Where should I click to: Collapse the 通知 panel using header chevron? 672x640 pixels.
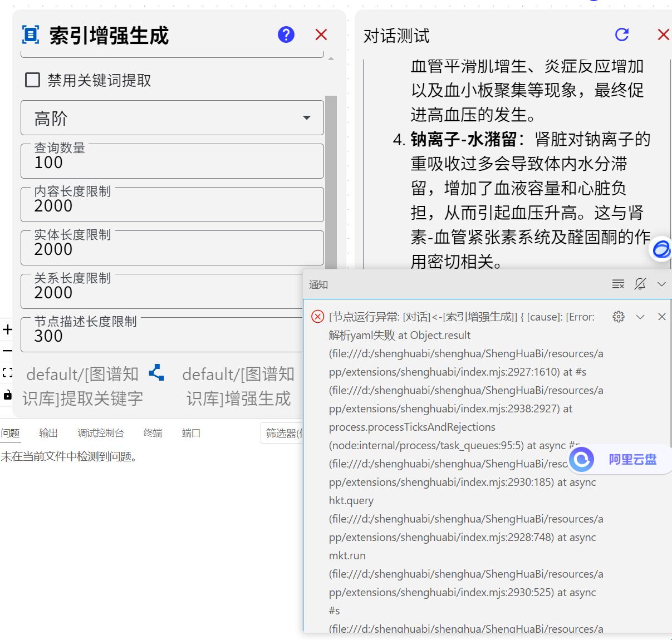coord(661,284)
